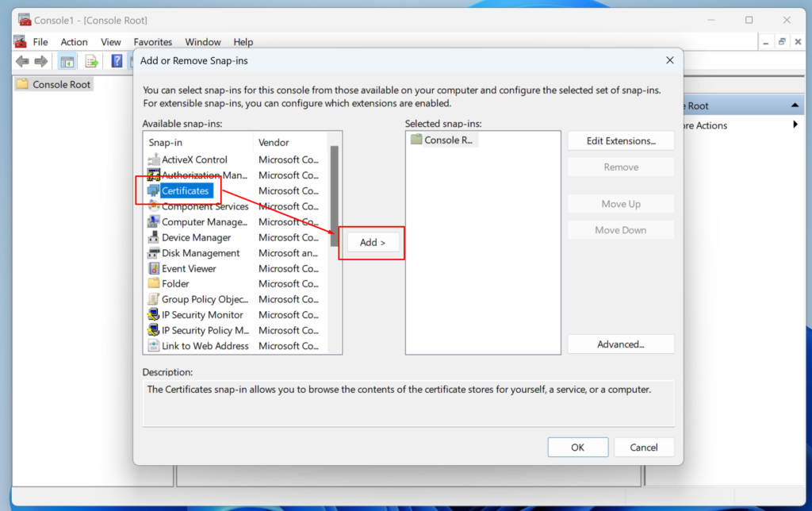812x511 pixels.
Task: Click the Certificates snap-in icon
Action: point(153,190)
